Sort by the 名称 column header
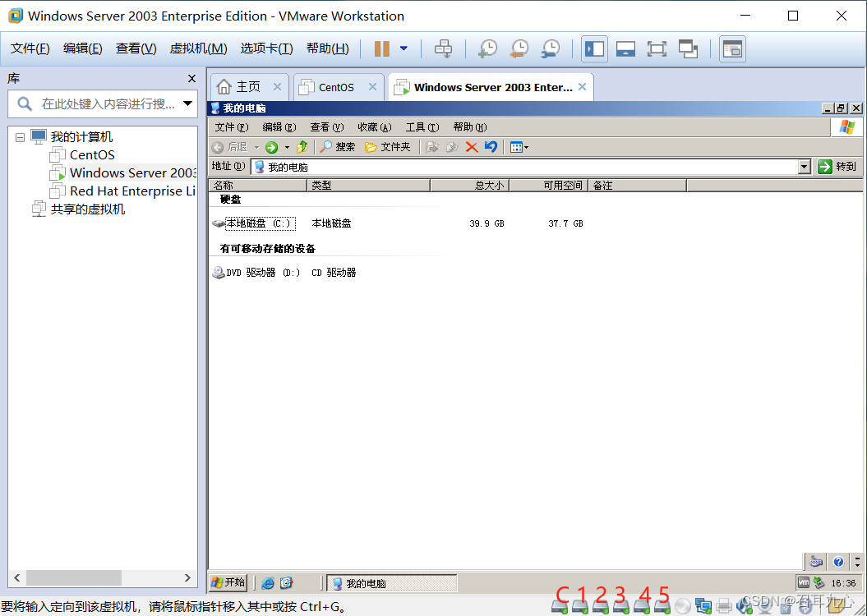 tap(258, 186)
